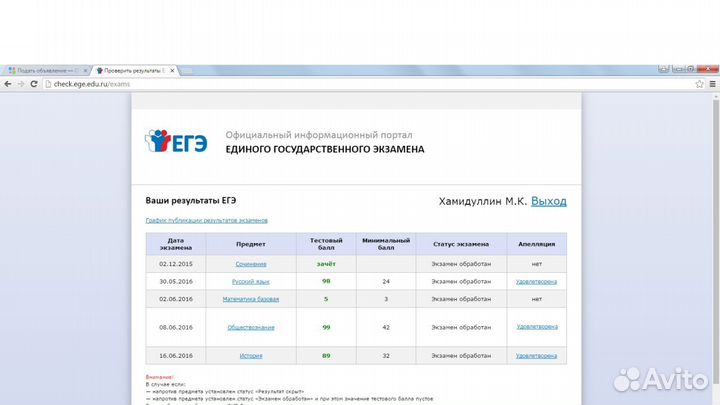Screen dimensions: 720x405
Task: Open the appeal link in the История row
Action: (536, 356)
